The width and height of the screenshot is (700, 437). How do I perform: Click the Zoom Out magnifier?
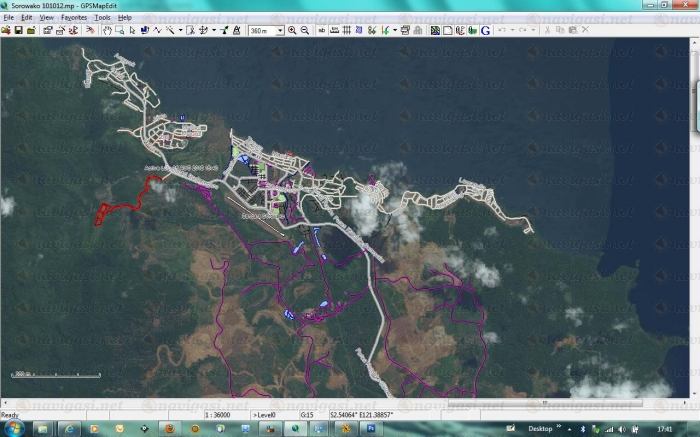303,30
